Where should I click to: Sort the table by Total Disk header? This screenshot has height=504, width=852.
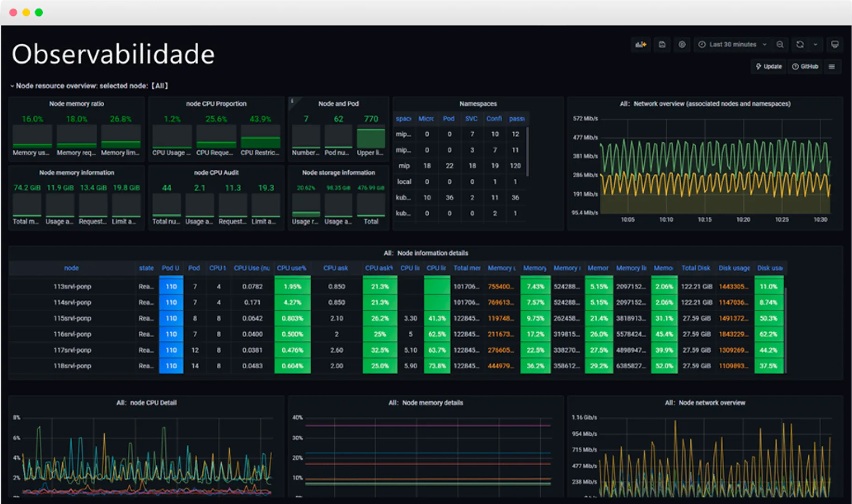tap(696, 268)
